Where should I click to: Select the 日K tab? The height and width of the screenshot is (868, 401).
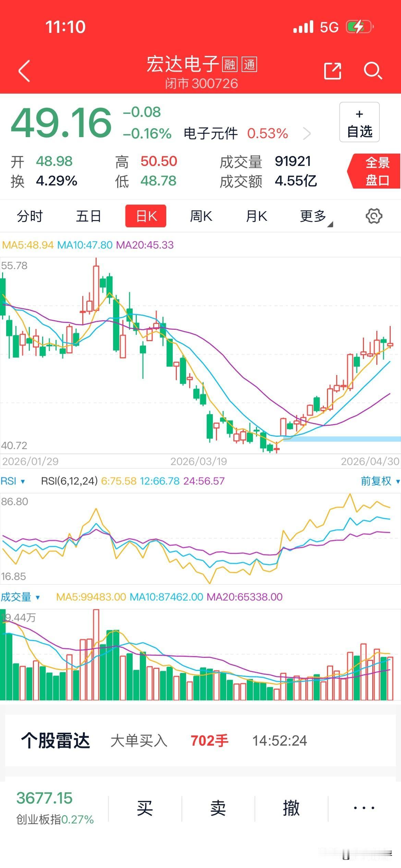tap(146, 216)
